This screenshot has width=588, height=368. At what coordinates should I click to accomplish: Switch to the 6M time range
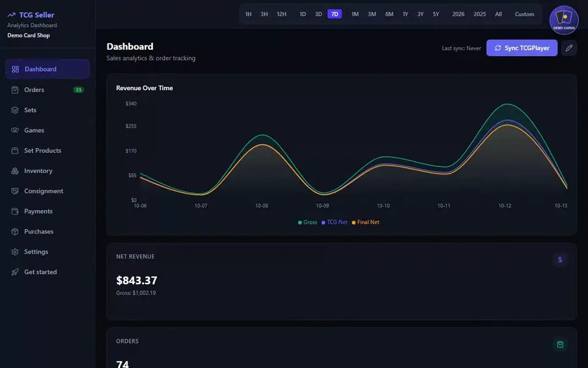coord(390,14)
